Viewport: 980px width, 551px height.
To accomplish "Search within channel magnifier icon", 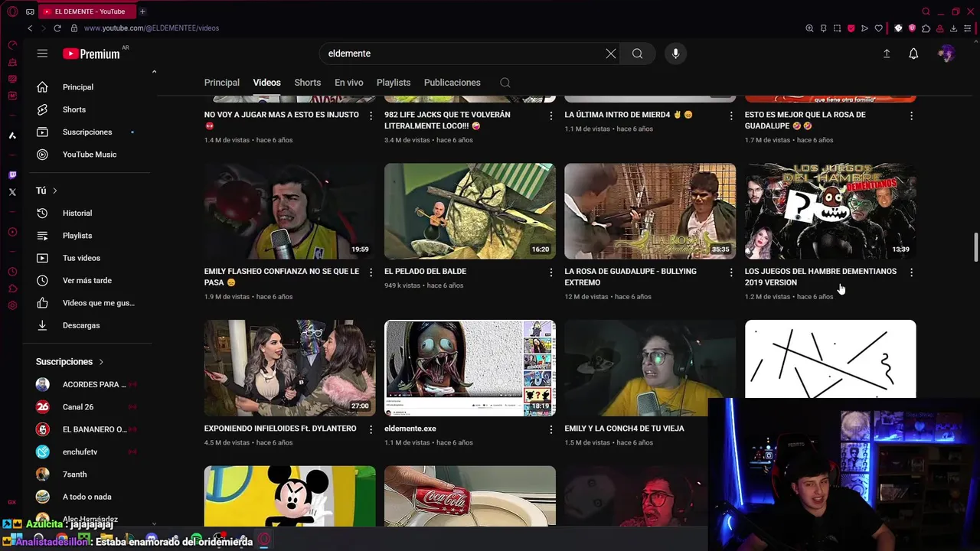I will tap(505, 83).
